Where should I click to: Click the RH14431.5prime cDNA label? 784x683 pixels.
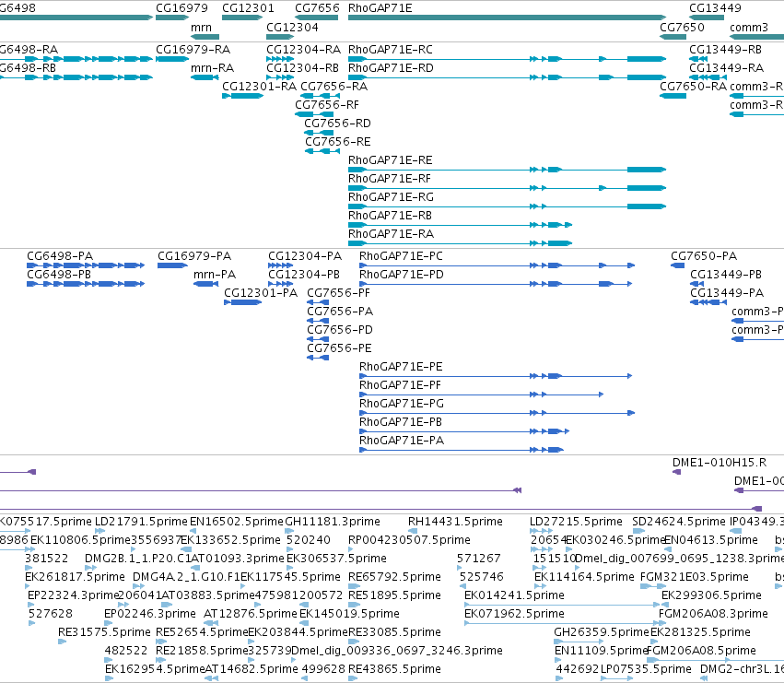455,522
